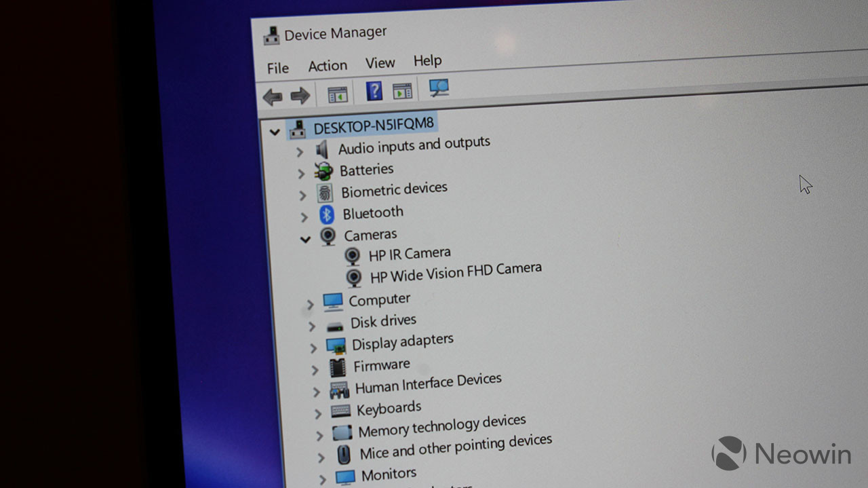This screenshot has height=488, width=868.
Task: Click the Display adapters icon
Action: pyautogui.click(x=336, y=346)
